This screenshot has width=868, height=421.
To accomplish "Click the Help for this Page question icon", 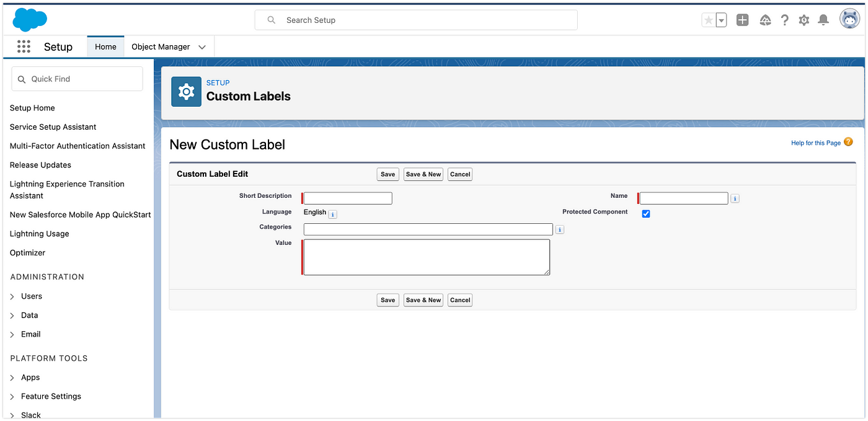I will (849, 142).
